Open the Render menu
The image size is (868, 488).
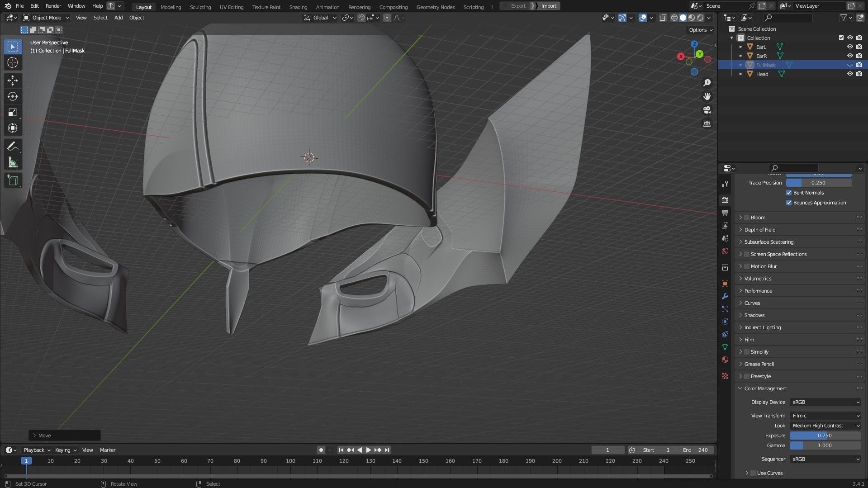click(x=53, y=6)
